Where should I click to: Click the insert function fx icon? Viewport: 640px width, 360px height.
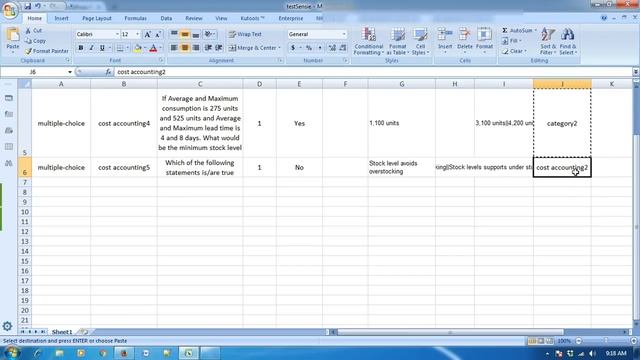point(108,72)
